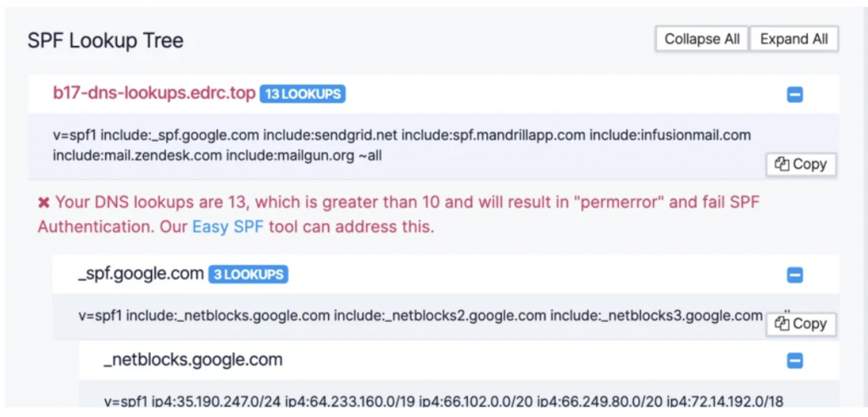The height and width of the screenshot is (417, 868).
Task: Select the _netblocks.google.com tree node title
Action: [193, 360]
